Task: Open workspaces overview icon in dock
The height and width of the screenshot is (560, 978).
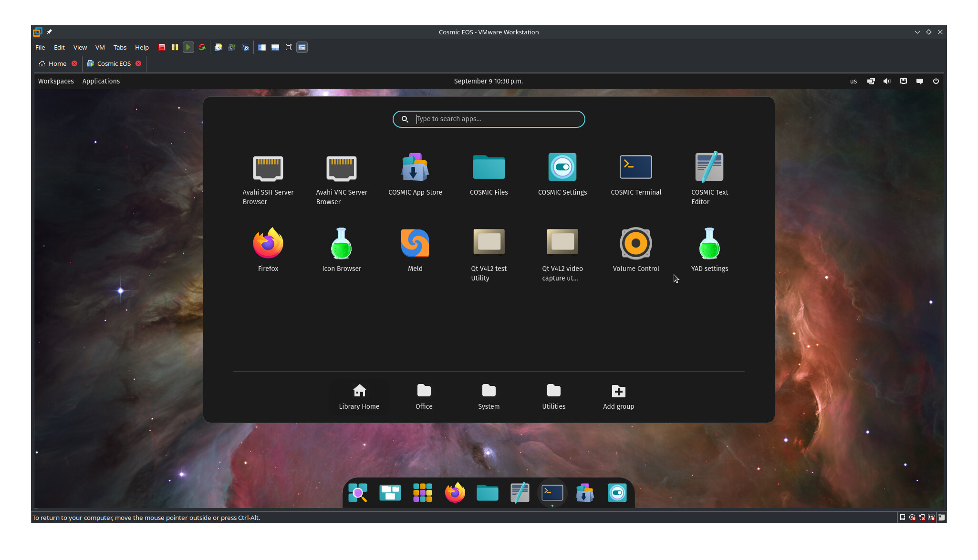Action: click(x=390, y=493)
